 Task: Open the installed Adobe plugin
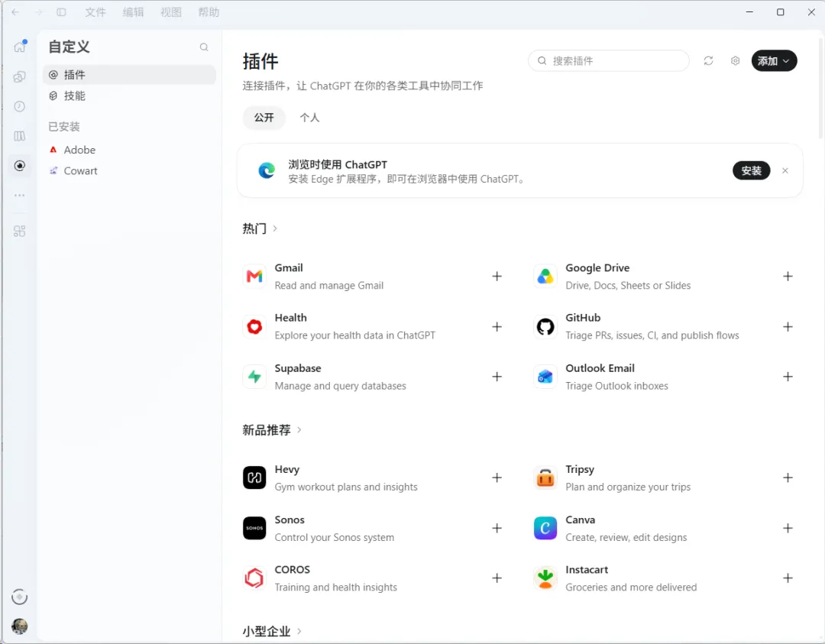point(129,150)
